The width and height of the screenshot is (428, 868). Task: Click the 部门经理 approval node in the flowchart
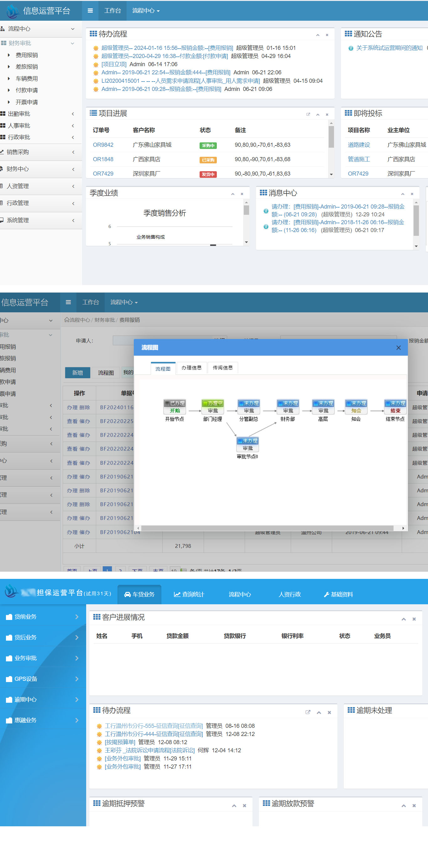tap(212, 407)
